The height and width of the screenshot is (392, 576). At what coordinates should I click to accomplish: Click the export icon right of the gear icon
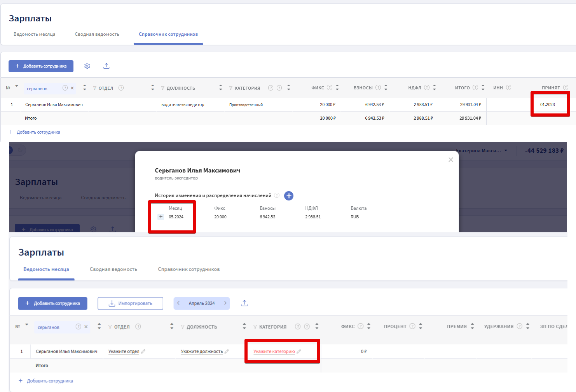106,66
